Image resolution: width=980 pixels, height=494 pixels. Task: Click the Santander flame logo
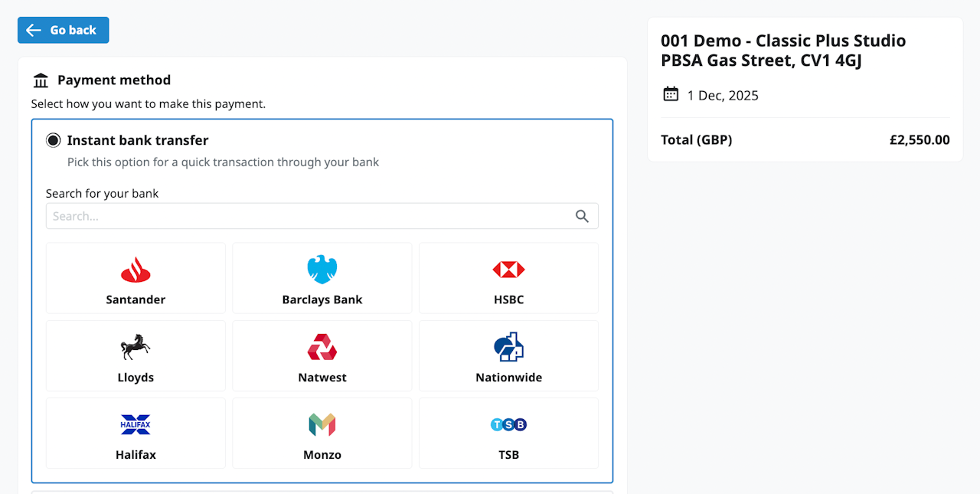[136, 270]
